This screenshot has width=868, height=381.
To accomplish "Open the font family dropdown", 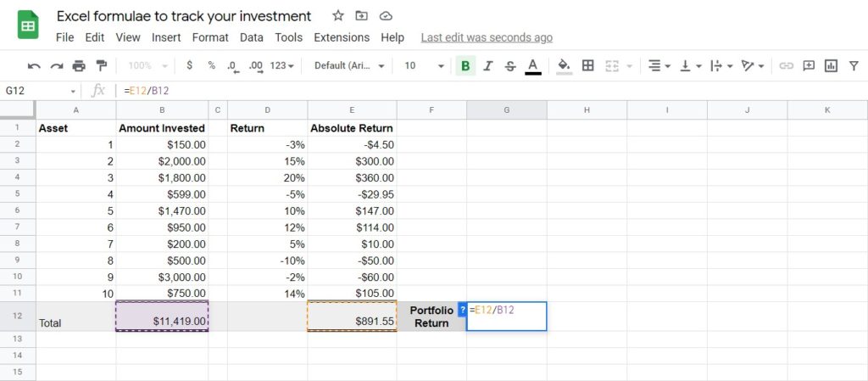I will (x=348, y=66).
